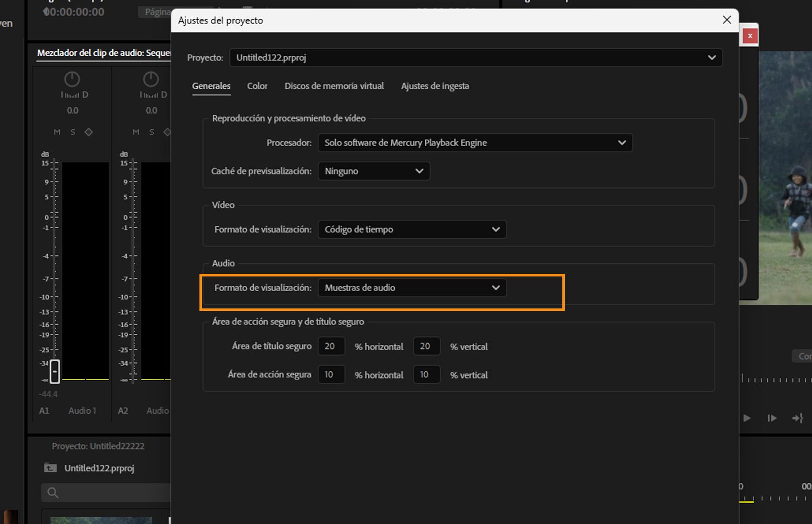The image size is (812, 524).
Task: Select Untitled122.prproj in the Proyecto field
Action: coord(476,57)
